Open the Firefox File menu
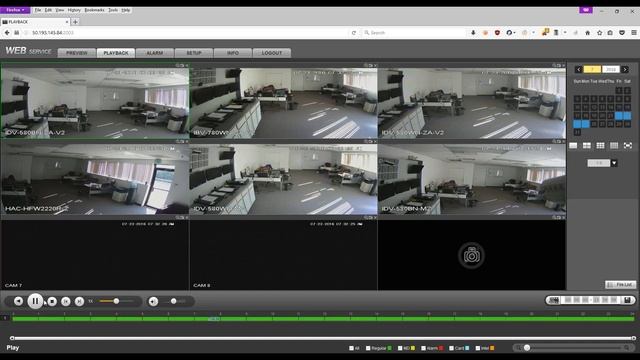Screen dimensions: 640x360 [x=38, y=10]
